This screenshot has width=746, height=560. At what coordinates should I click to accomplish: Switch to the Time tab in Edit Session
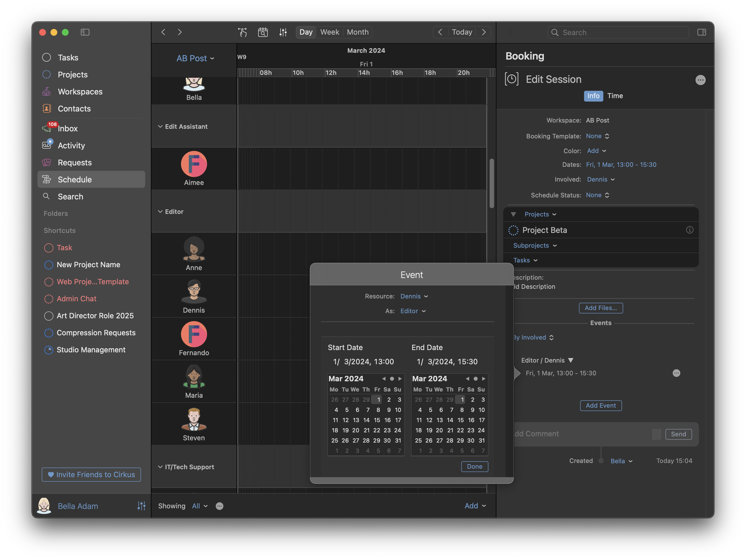point(615,96)
